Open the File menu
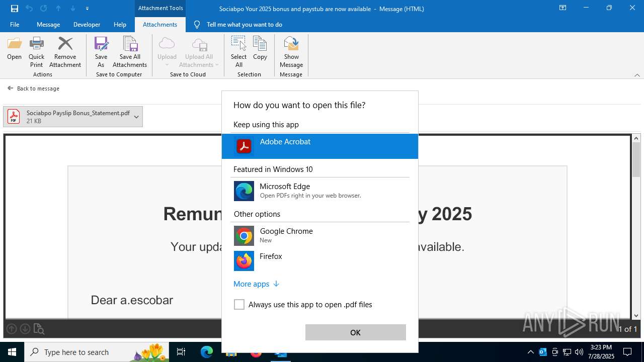The image size is (644, 362). [x=15, y=25]
